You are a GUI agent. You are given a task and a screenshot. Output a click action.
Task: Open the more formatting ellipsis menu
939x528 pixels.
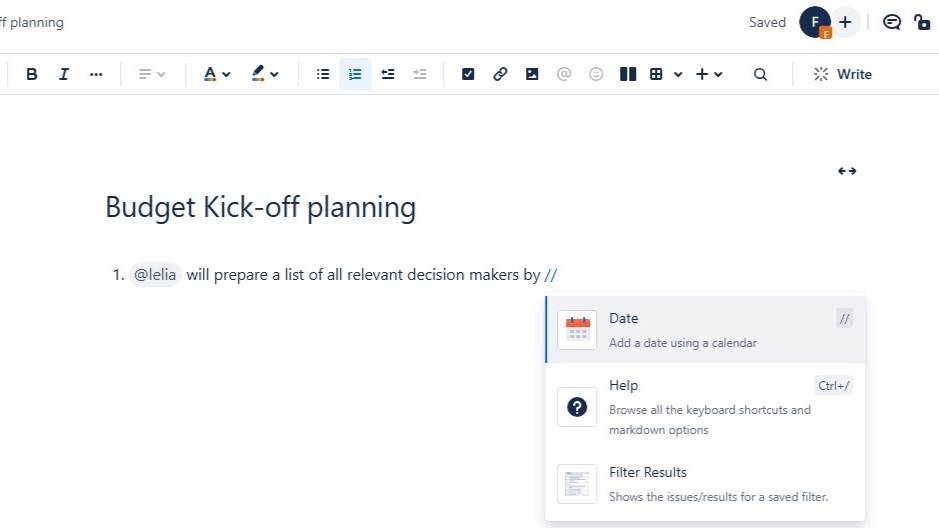[96, 74]
